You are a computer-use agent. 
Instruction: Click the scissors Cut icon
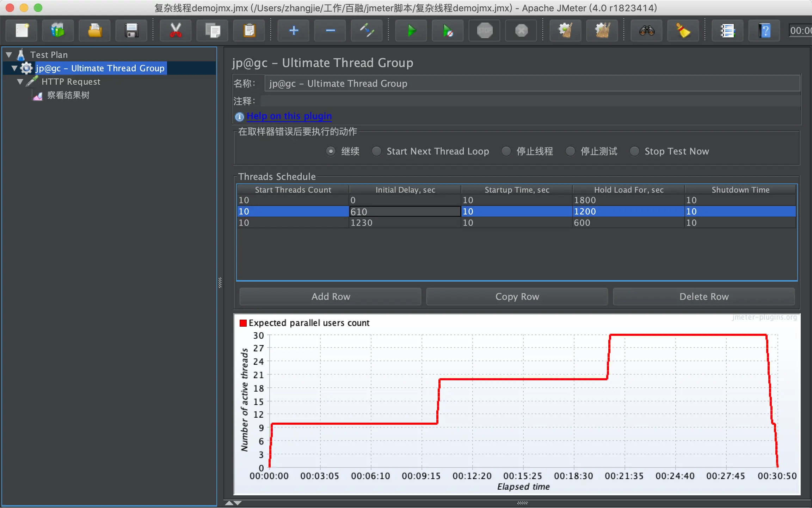[176, 31]
